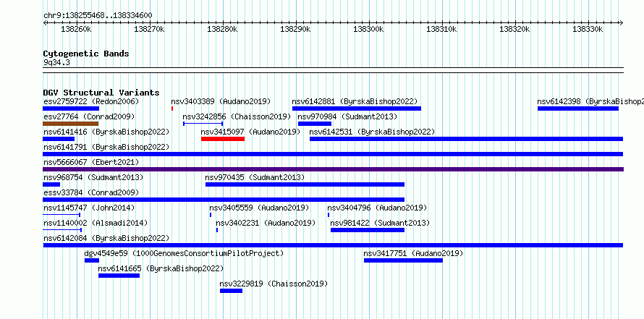Open nsv3405559 (Audano2019) variant label
Viewport: 644px width, 319px height.
coord(259,208)
